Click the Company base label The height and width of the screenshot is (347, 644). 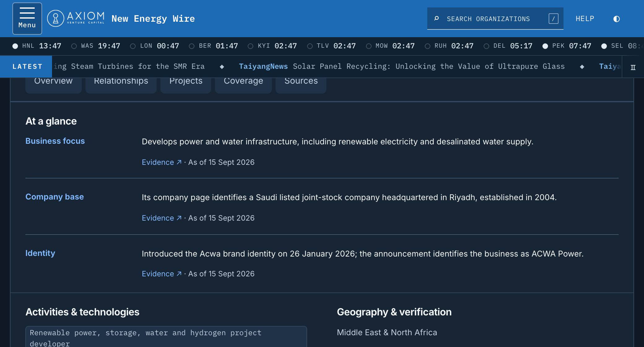[x=54, y=197]
